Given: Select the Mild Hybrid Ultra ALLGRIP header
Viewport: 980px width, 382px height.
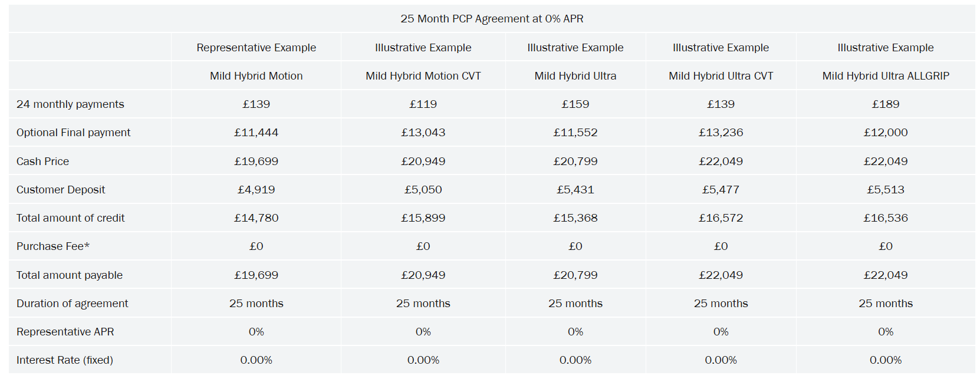Looking at the screenshot, I should [885, 76].
